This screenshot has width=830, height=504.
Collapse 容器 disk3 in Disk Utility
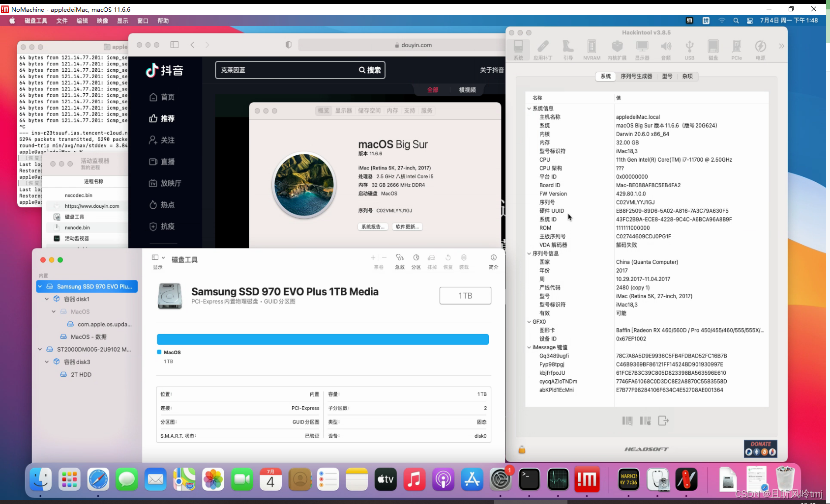47,362
